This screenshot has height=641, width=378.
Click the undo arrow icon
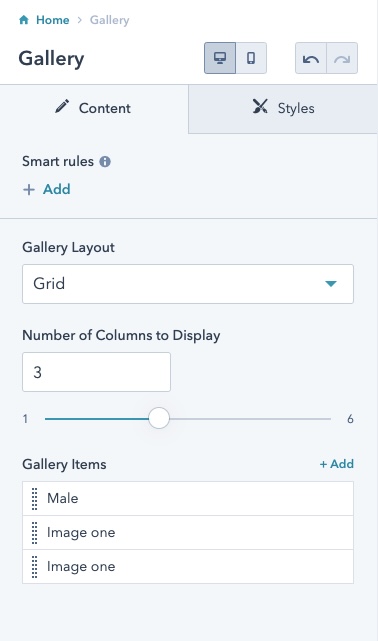coord(311,58)
